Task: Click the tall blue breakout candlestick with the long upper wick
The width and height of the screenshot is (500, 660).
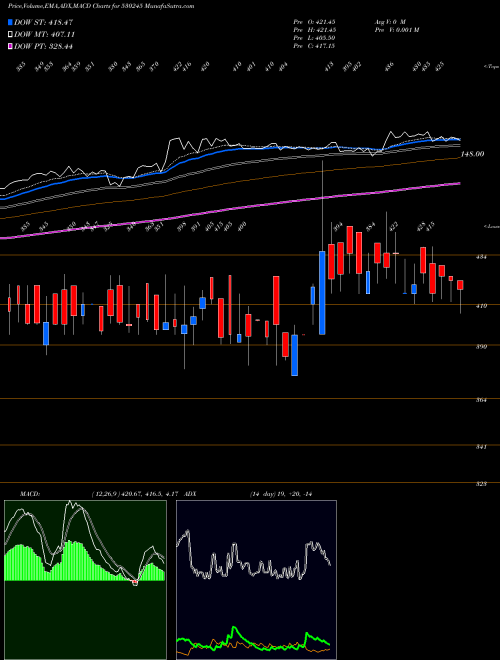Action: pos(322,293)
